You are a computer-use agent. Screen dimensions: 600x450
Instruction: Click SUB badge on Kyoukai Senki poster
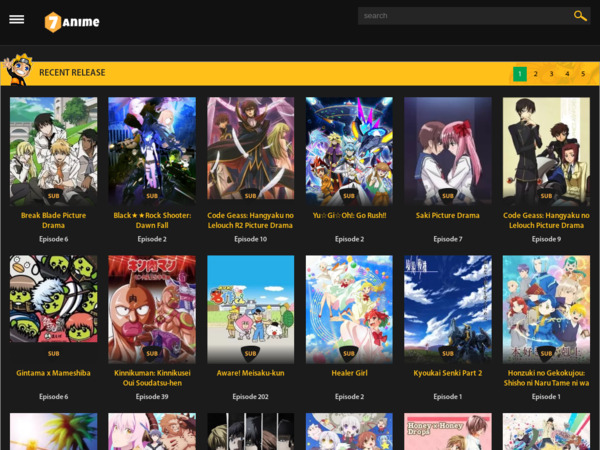448,353
